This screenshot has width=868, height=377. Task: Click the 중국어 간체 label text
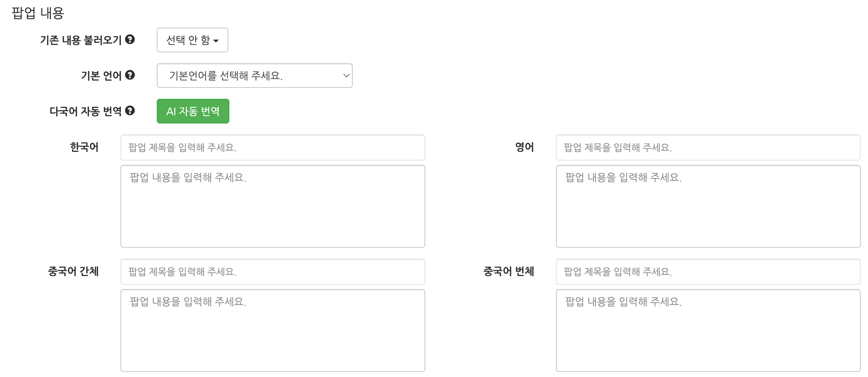pyautogui.click(x=73, y=271)
